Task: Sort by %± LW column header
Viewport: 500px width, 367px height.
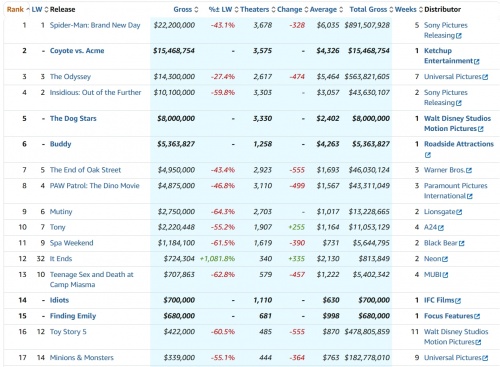Action: 220,9
